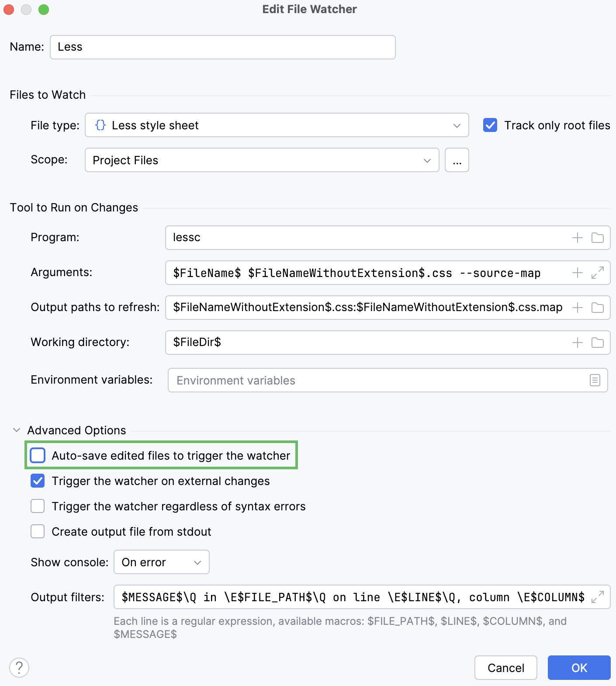
Task: Open the File type dropdown
Action: pos(277,125)
